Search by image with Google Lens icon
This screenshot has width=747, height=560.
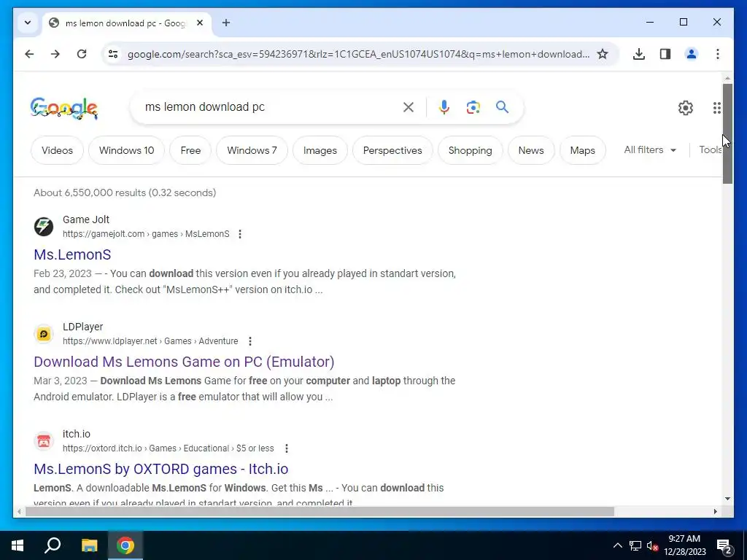coord(473,107)
